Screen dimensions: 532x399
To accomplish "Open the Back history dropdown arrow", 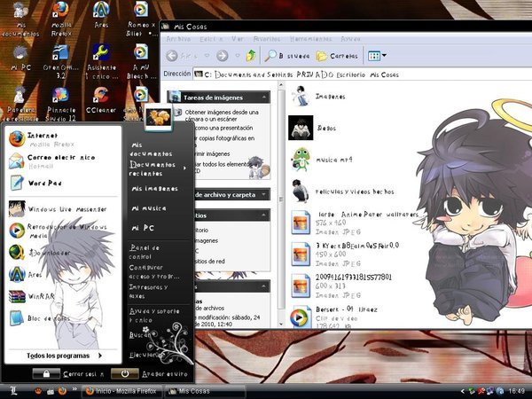I will [x=207, y=55].
